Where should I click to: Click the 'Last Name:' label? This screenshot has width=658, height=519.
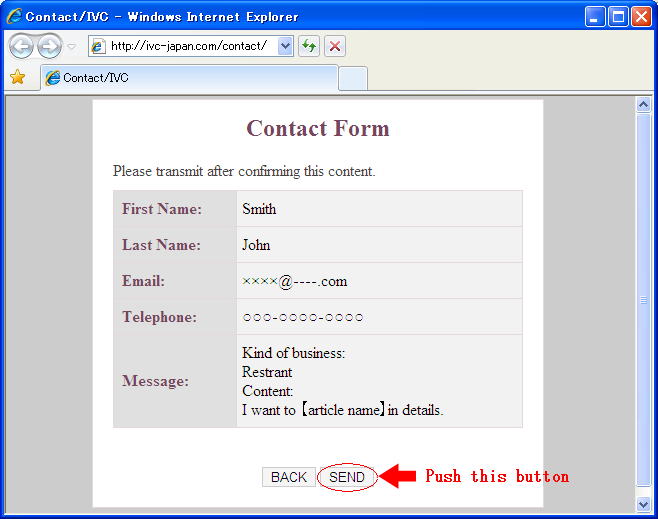pyautogui.click(x=162, y=245)
